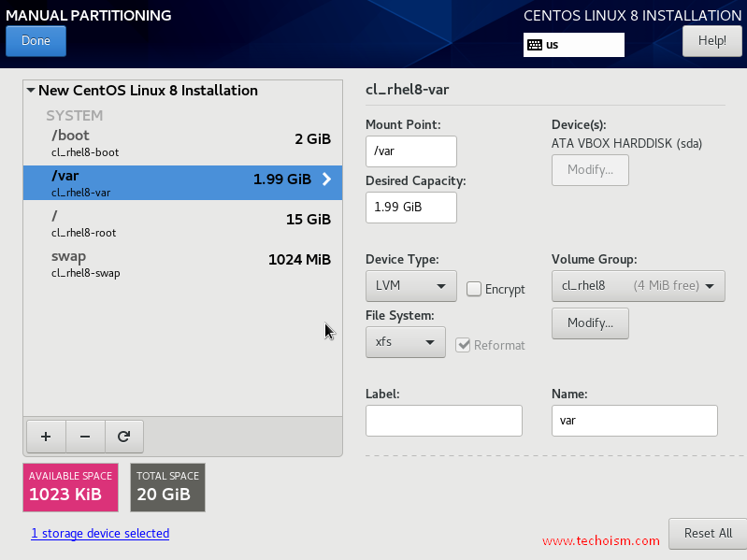
Task: Collapse the New CentOS Linux 8 Installation section
Action: [x=31, y=90]
